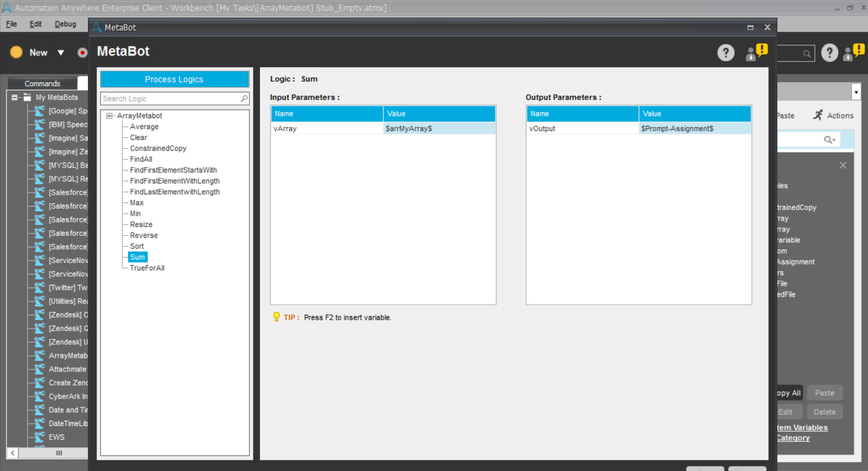Open the File menu
868x471 pixels.
(11, 24)
